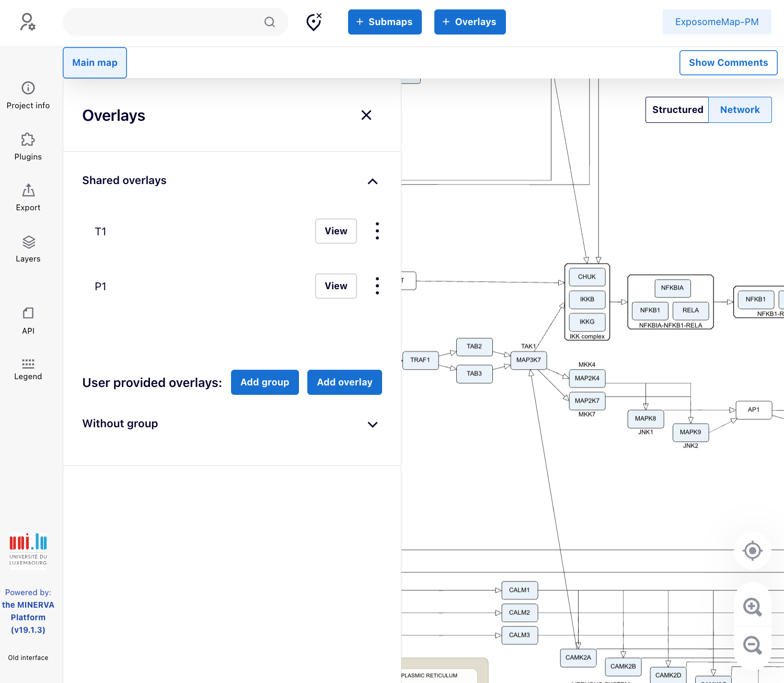The image size is (784, 683).
Task: Open the options menu for P1 overlay
Action: pyautogui.click(x=377, y=286)
